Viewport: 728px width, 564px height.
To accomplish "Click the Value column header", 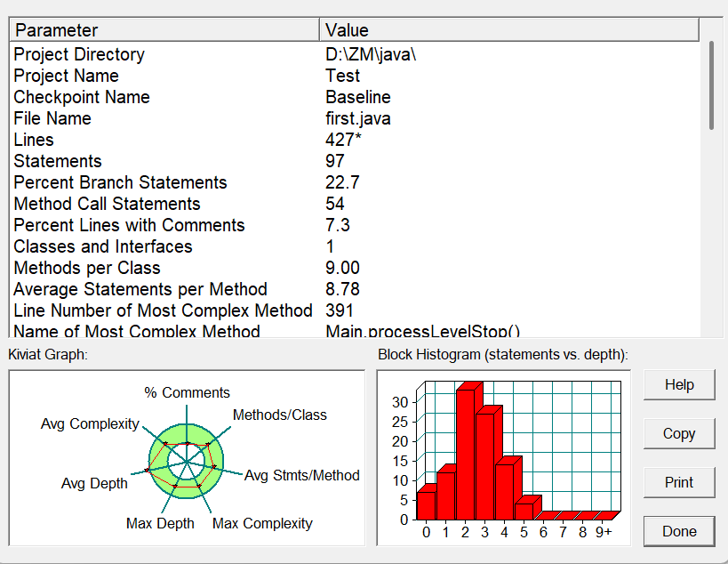I will (x=508, y=29).
